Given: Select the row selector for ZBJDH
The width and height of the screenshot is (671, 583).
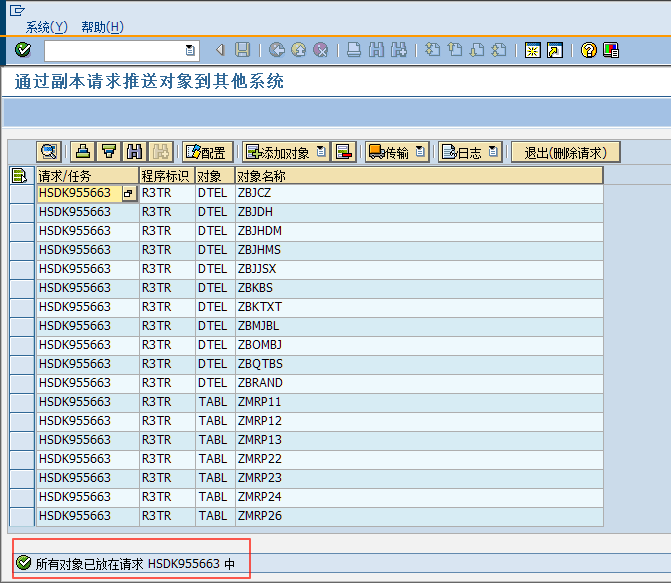Looking at the screenshot, I should 22,212.
